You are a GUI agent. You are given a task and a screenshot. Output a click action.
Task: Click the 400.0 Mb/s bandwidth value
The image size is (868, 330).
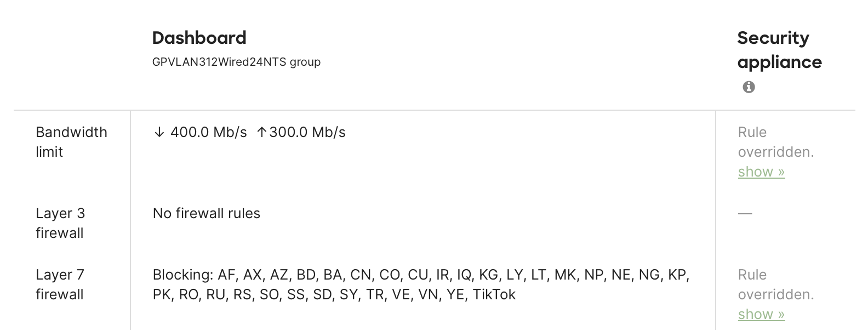[x=208, y=132]
